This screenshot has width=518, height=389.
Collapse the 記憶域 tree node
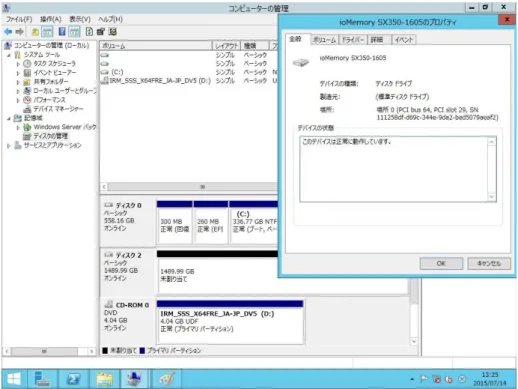[9, 118]
